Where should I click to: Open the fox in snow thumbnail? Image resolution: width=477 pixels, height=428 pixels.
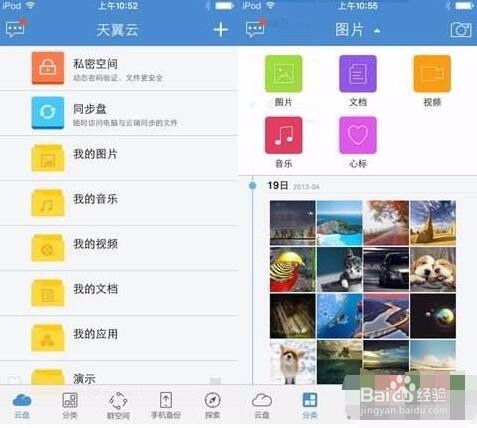tap(293, 362)
